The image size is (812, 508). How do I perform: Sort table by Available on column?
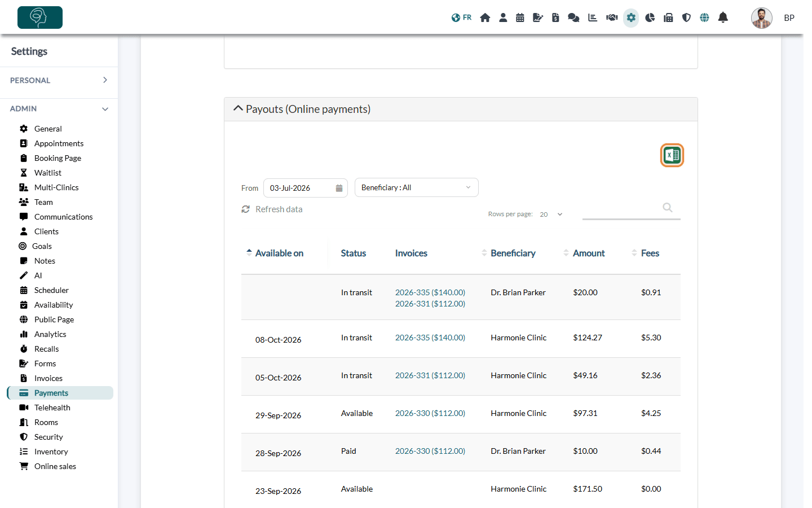(275, 253)
